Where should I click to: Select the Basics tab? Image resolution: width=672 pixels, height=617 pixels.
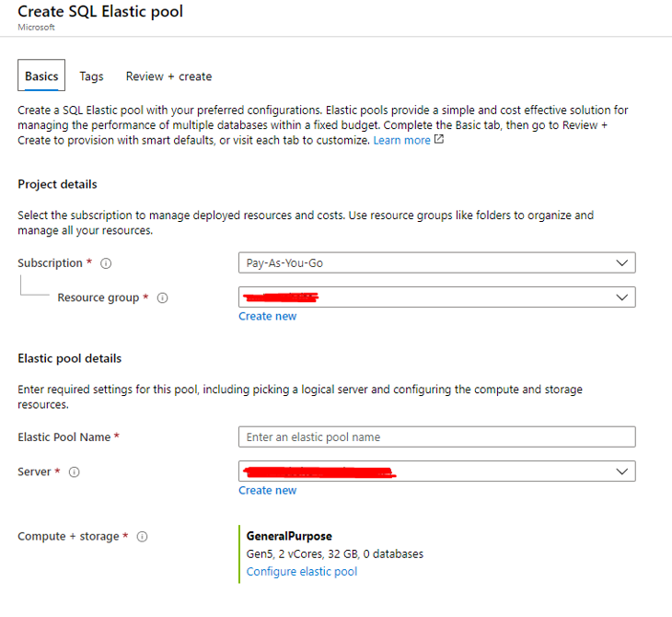point(41,76)
